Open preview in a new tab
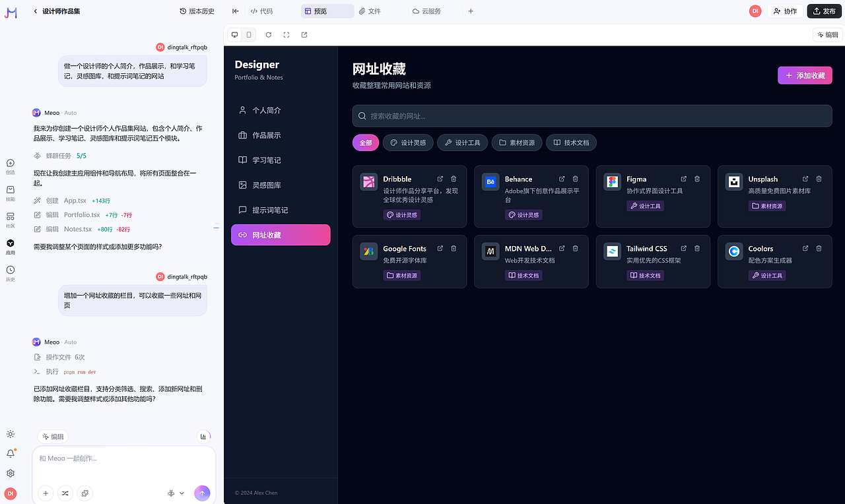This screenshot has height=504, width=845. coord(304,34)
